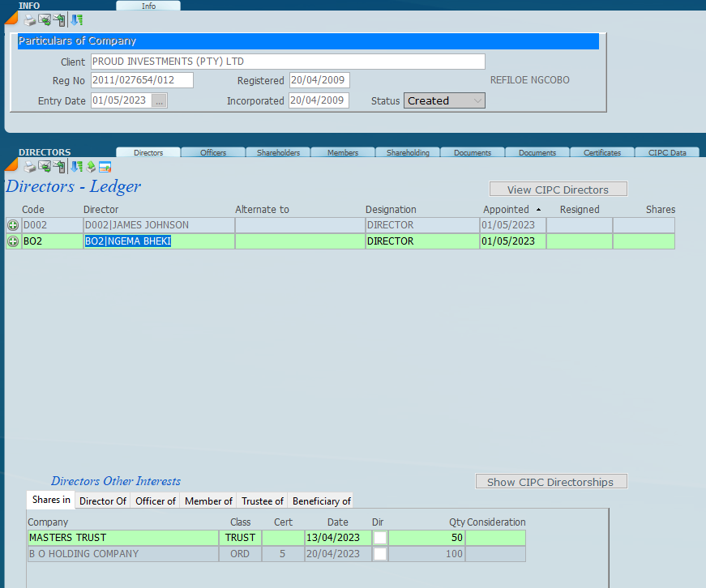This screenshot has width=706, height=588.
Task: Click the send-to-phone icon in INFO toolbar
Action: 59,20
